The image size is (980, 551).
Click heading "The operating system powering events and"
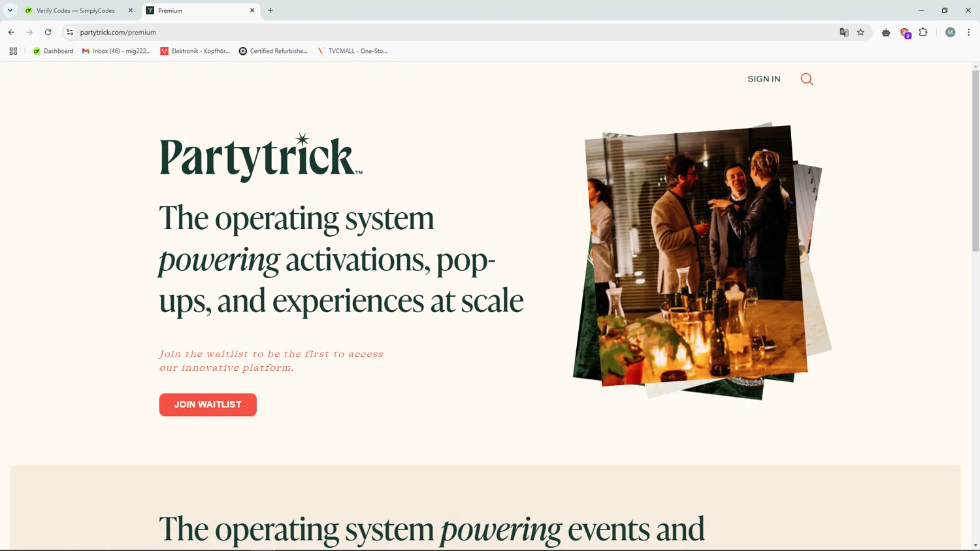(x=431, y=529)
